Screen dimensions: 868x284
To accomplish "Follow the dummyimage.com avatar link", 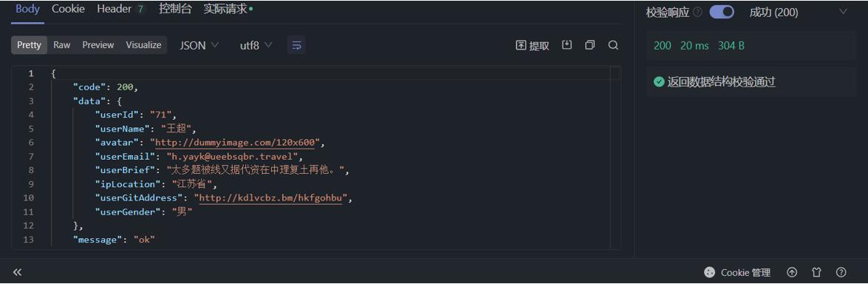I will pyautogui.click(x=235, y=143).
